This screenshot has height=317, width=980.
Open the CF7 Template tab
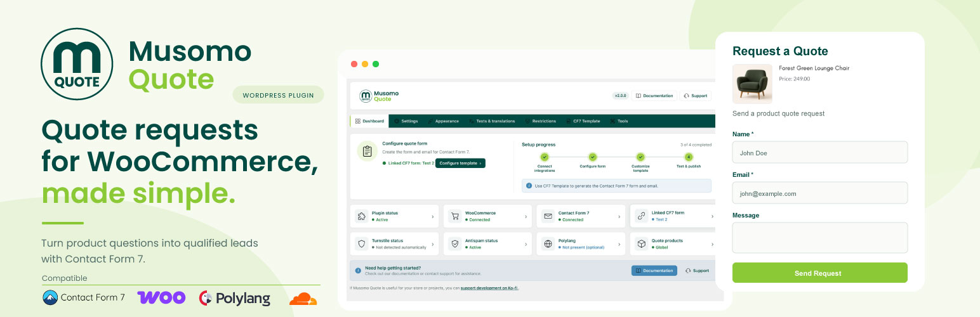pos(583,121)
